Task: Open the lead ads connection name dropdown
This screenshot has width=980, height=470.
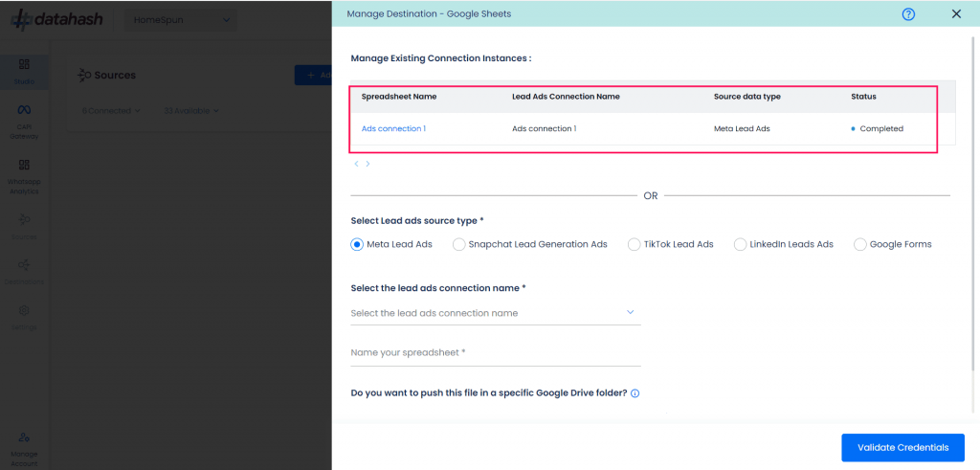Action: coord(496,312)
